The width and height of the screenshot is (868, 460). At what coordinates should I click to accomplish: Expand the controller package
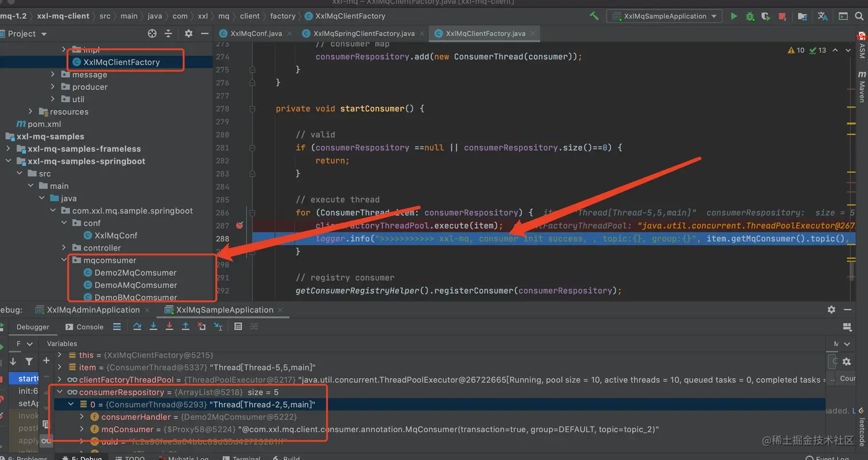click(64, 248)
